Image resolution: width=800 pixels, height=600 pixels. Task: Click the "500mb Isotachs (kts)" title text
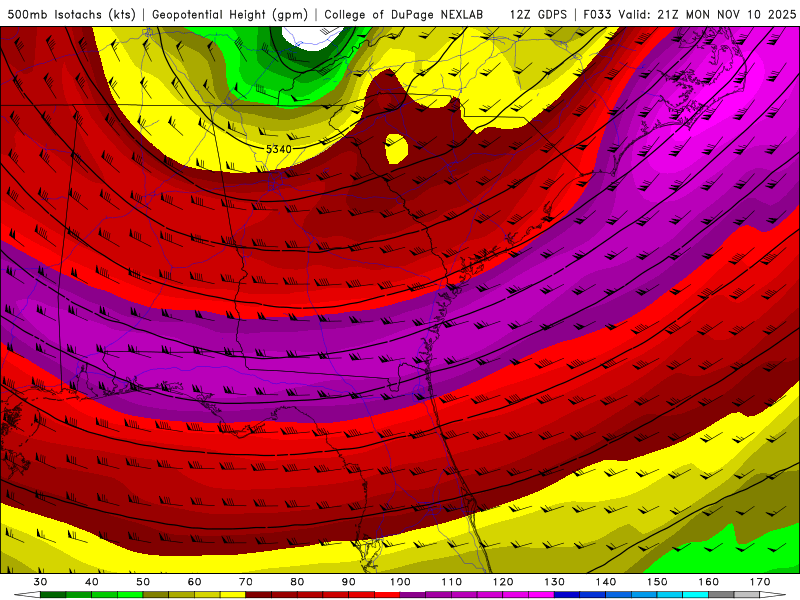(71, 15)
